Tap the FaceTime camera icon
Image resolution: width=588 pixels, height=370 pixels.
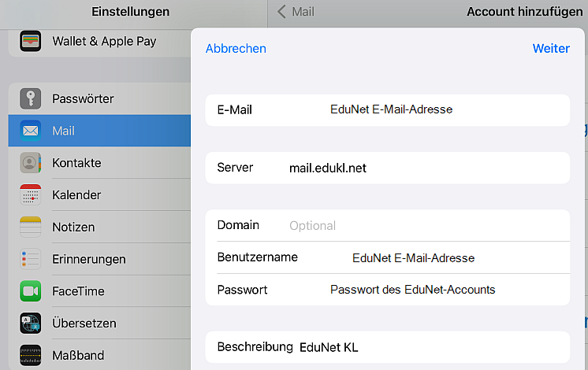[31, 291]
